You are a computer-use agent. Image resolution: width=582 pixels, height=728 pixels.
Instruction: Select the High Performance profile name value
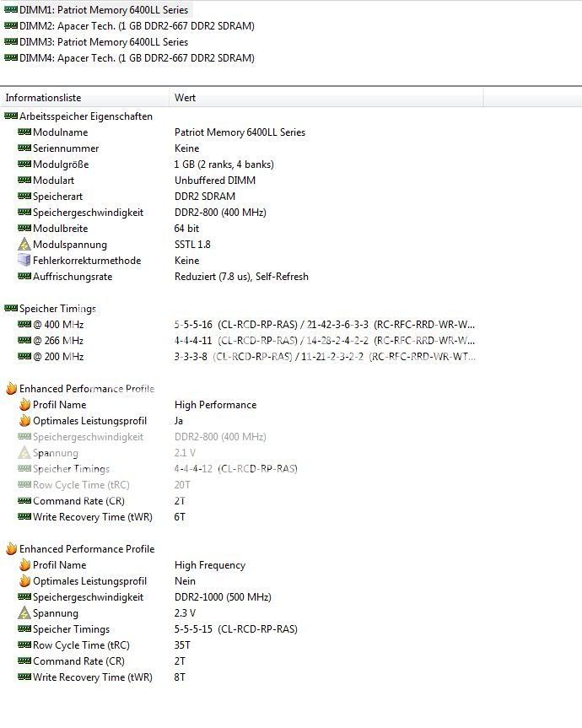point(215,405)
